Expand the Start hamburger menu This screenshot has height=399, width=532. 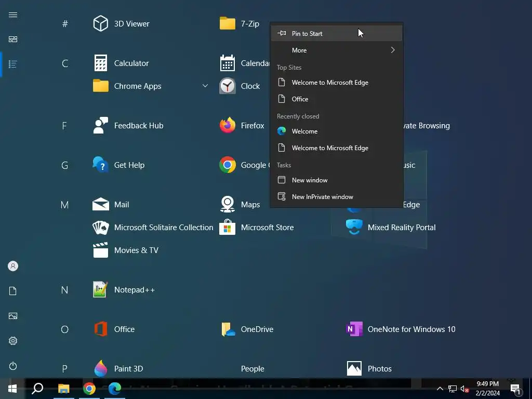[13, 15]
